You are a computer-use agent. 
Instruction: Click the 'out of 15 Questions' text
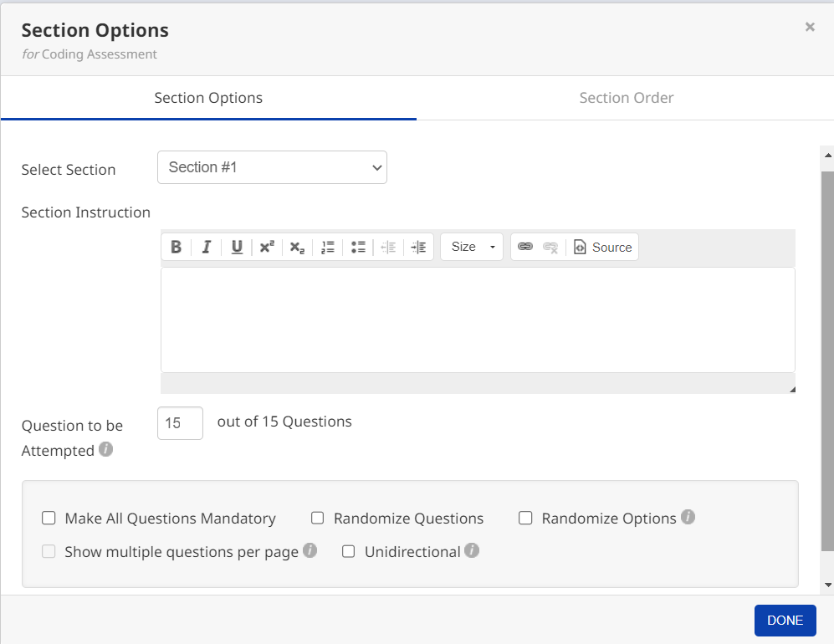coord(284,422)
